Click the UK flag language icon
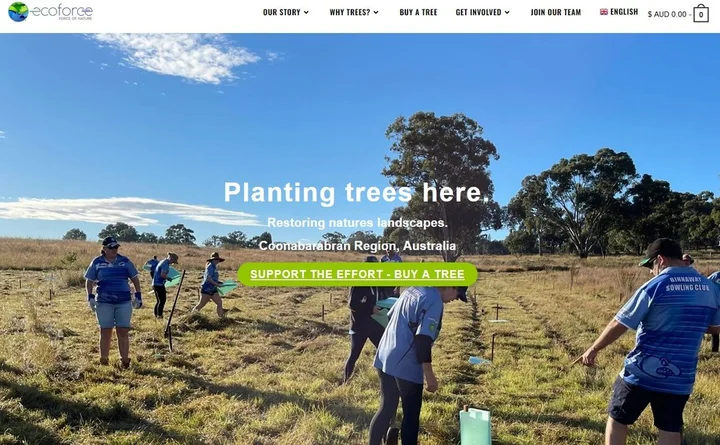The width and height of the screenshot is (720, 445). click(x=604, y=12)
